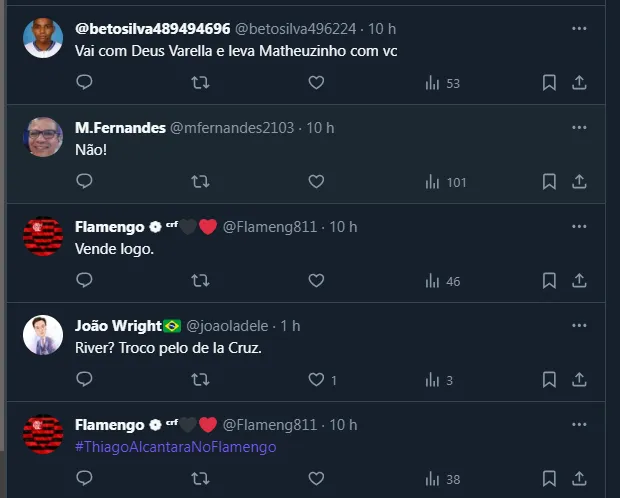
Task: Click the #ThiagoAlcantaraNoFlamengo hashtag
Action: [x=175, y=447]
